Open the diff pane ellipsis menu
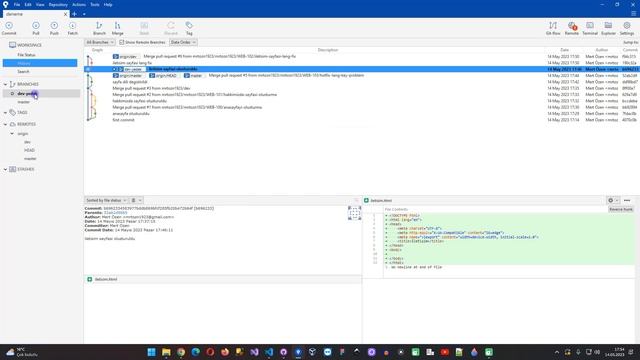This screenshot has height=360, width=640. click(627, 200)
